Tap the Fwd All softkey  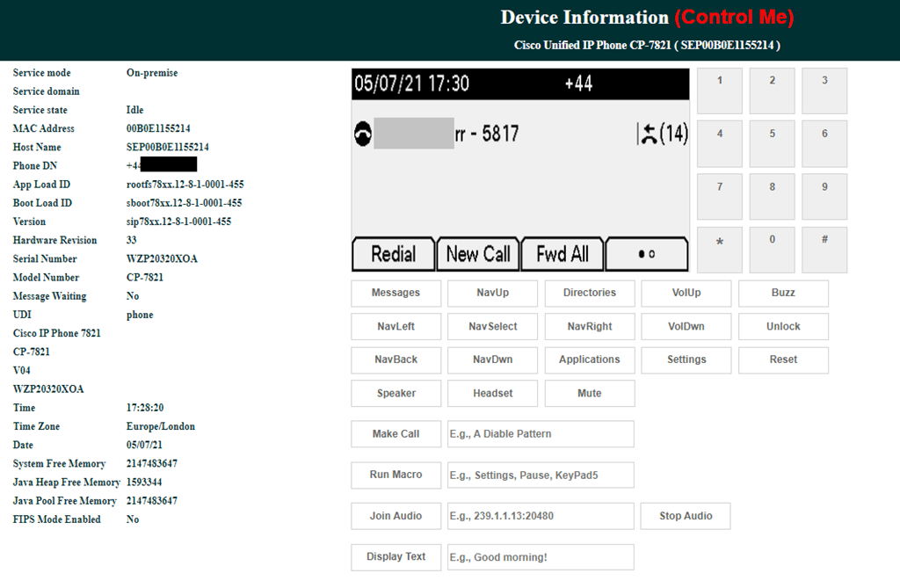(x=562, y=254)
